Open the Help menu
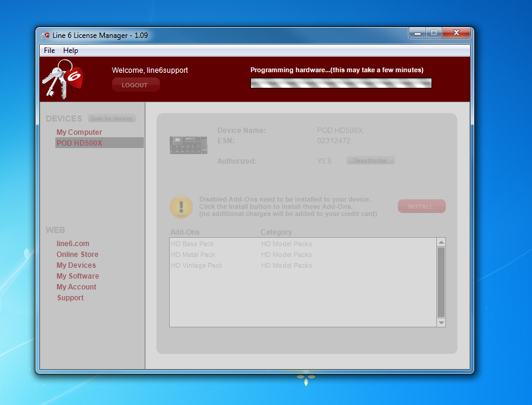Image resolution: width=532 pixels, height=405 pixels. point(70,51)
